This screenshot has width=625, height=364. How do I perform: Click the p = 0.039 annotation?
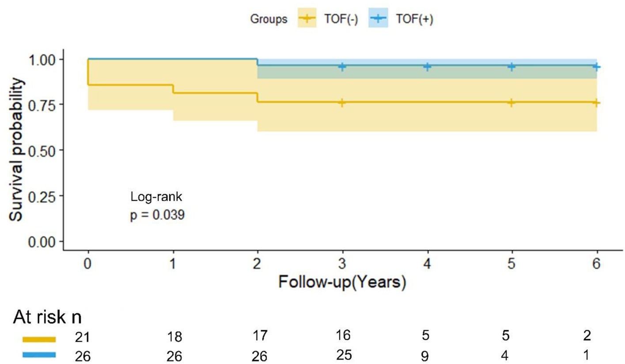[x=157, y=216]
